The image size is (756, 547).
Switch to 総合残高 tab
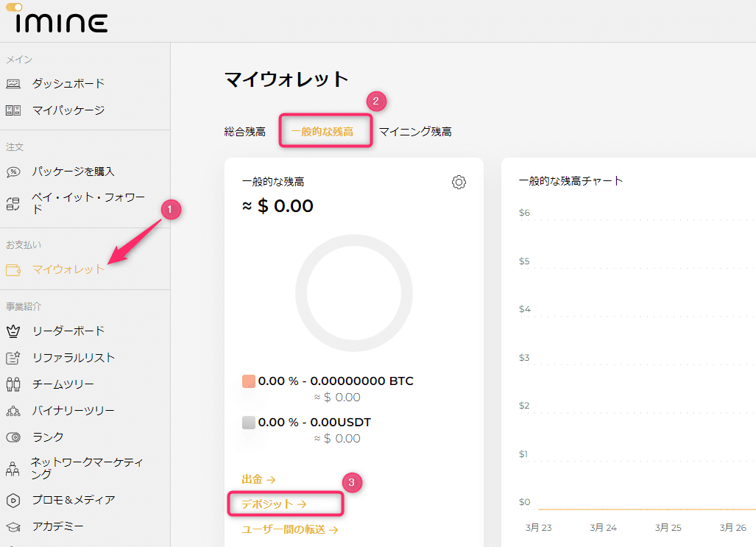pos(244,132)
